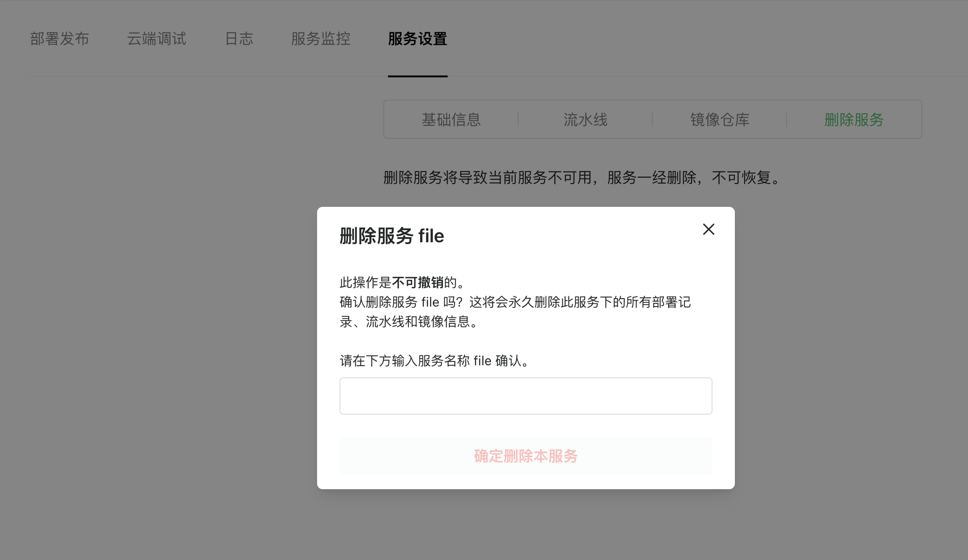Close the delete service dialog with X
Viewport: 968px width, 560px height.
pos(708,229)
